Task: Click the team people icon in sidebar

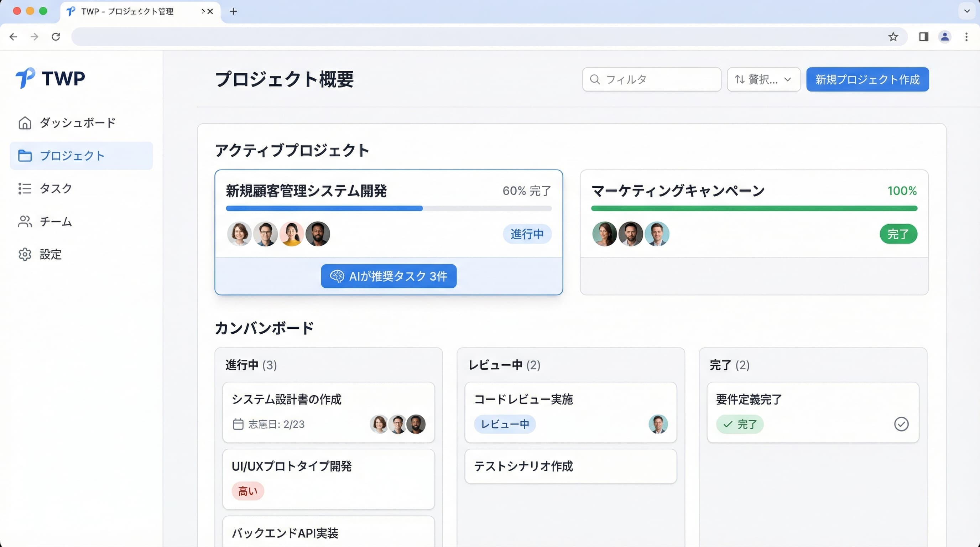Action: tap(25, 222)
